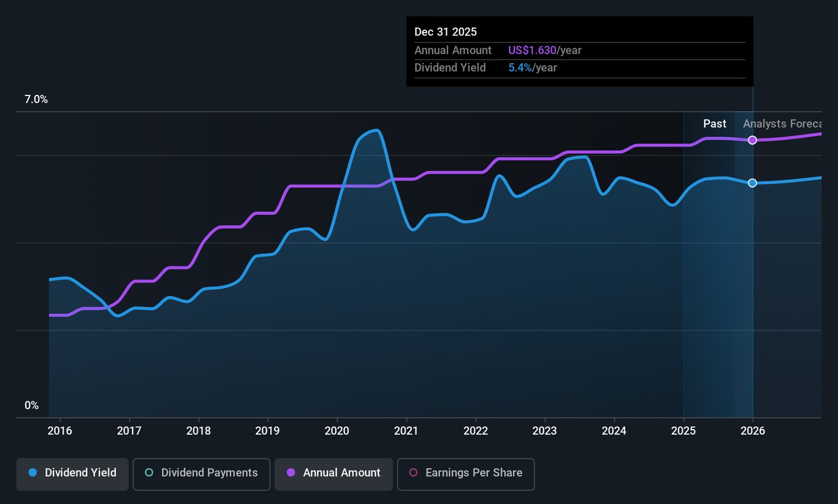Toggle the Dividend Yield series
The height and width of the screenshot is (504, 838).
pos(72,473)
